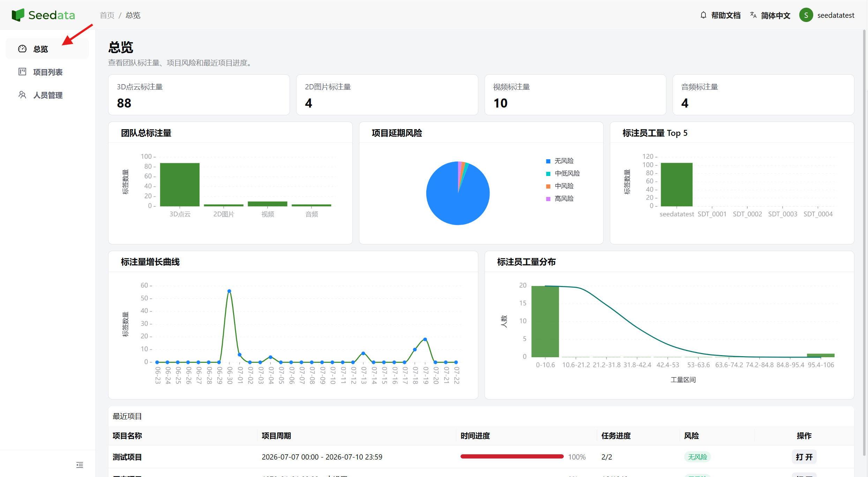Click 测试项目 project name
This screenshot has width=868, height=477.
click(x=127, y=457)
